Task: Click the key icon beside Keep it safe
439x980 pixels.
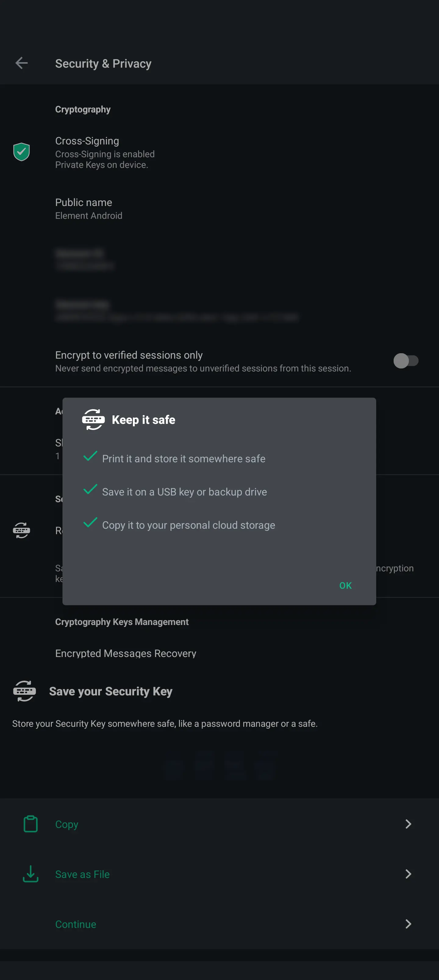Action: [93, 420]
